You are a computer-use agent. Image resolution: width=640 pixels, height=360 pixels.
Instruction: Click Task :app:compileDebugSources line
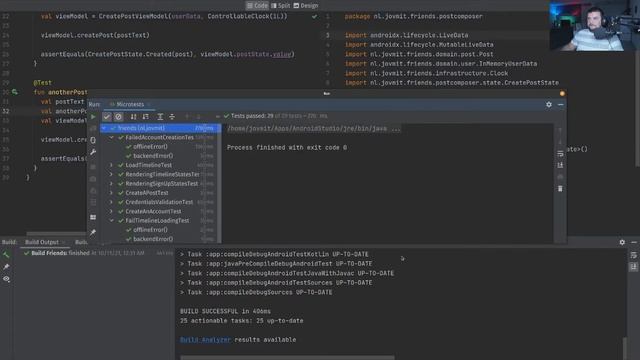tap(256, 292)
